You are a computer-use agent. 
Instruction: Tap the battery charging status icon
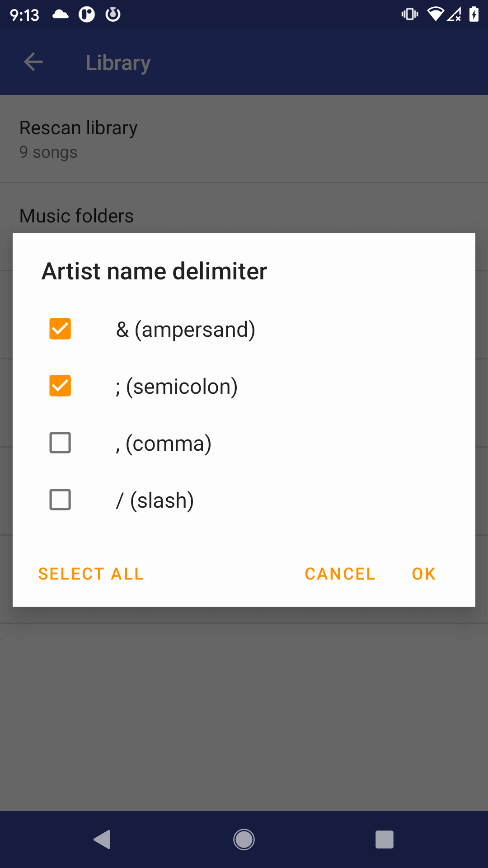[x=474, y=14]
